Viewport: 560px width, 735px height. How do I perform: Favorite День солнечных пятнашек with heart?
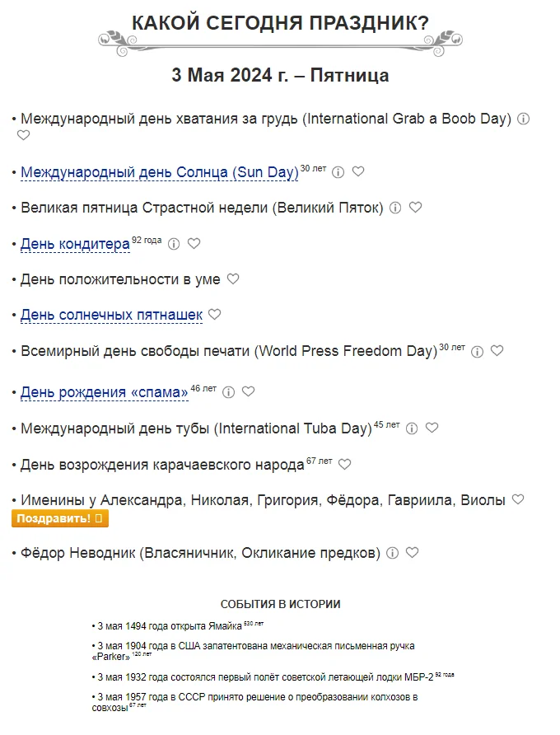215,314
